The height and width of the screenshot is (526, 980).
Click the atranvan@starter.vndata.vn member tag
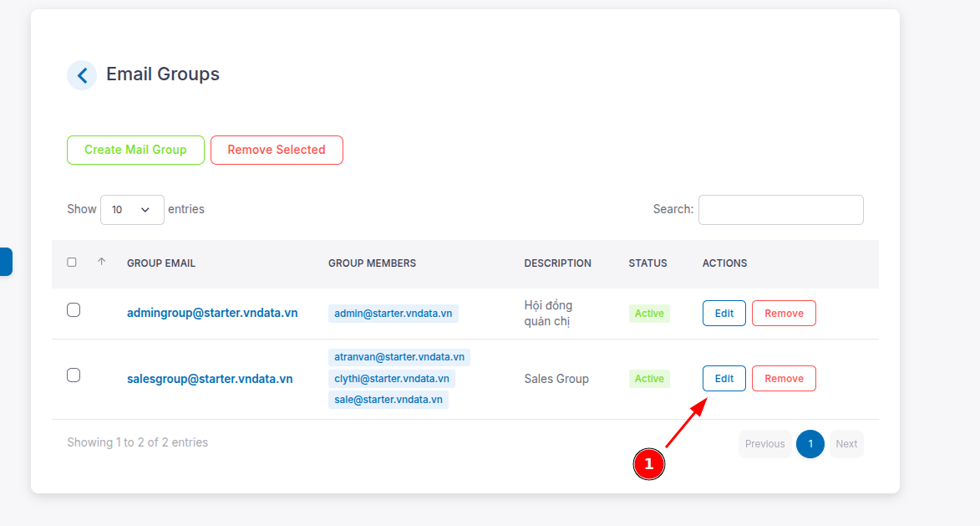point(399,357)
